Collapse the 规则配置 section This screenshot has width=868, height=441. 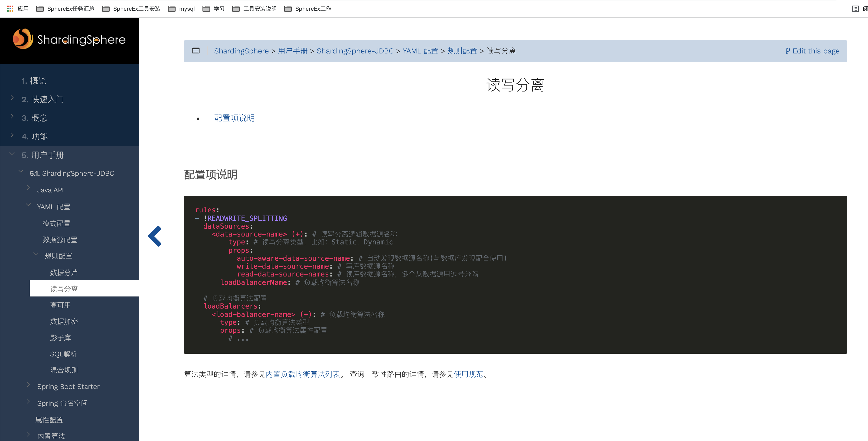(36, 254)
